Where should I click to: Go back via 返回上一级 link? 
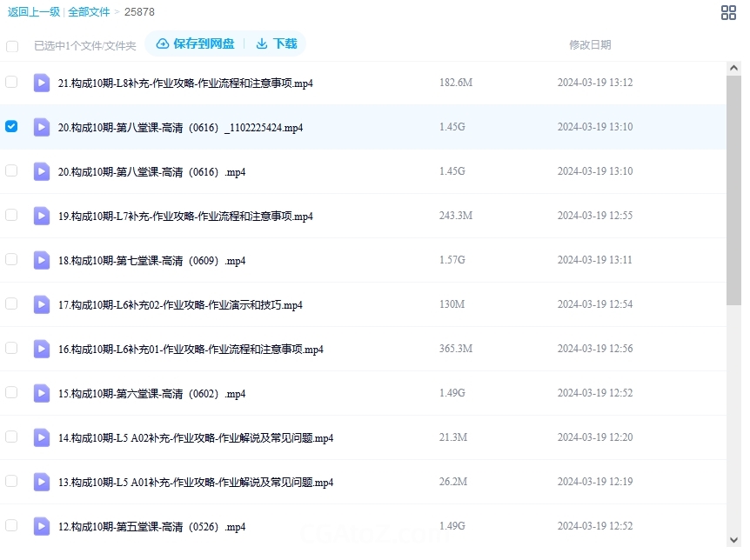[x=33, y=12]
